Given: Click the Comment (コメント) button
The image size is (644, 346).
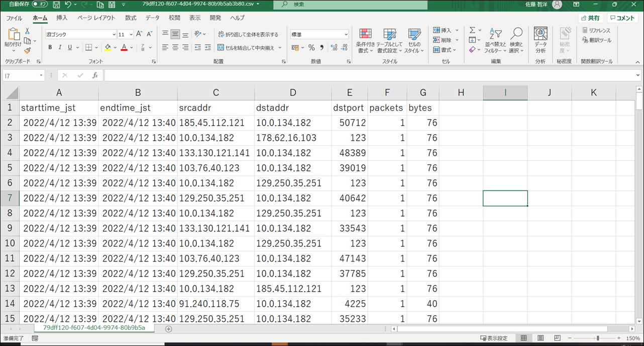Looking at the screenshot, I should click(x=622, y=18).
